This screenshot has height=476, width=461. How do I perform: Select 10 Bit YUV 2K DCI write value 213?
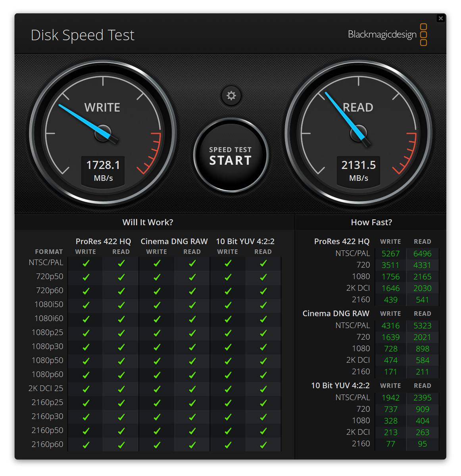coord(390,432)
